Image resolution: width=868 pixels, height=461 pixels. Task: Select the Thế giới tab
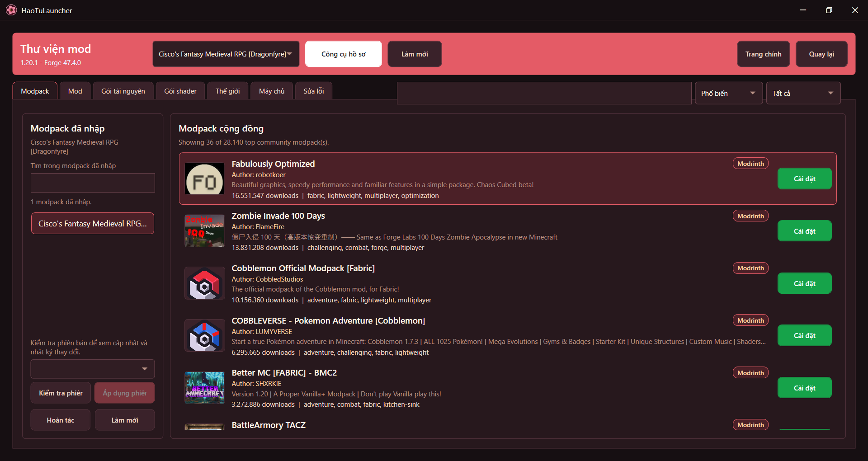[x=227, y=91]
